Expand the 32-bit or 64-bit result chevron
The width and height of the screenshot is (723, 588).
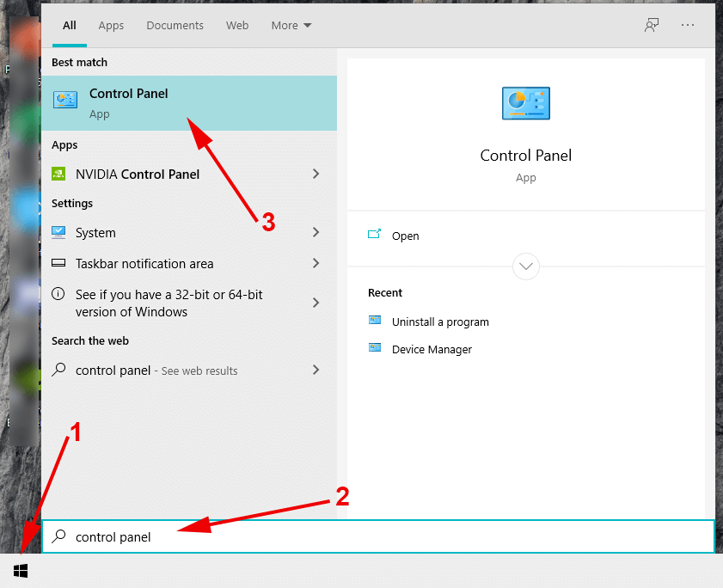316,303
